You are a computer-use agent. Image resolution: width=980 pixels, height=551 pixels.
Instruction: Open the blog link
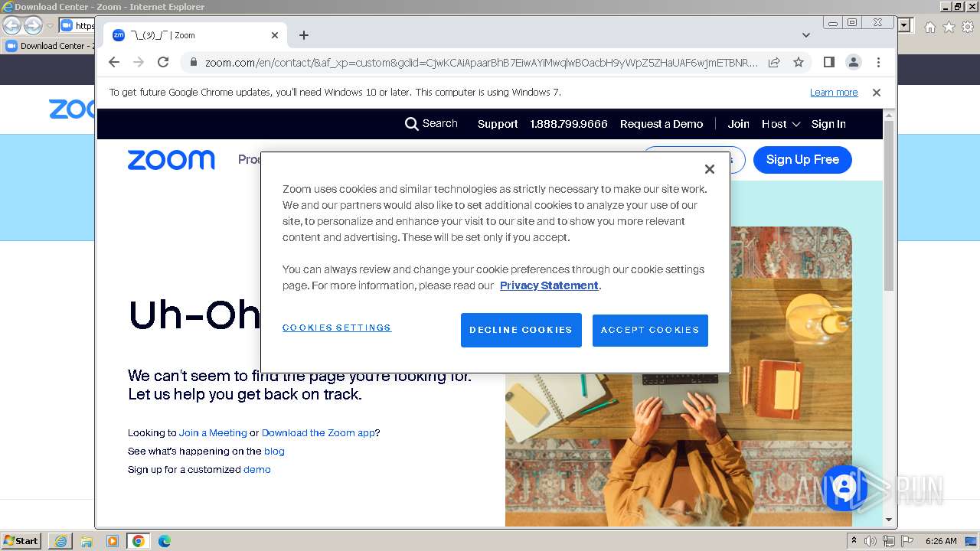click(274, 452)
